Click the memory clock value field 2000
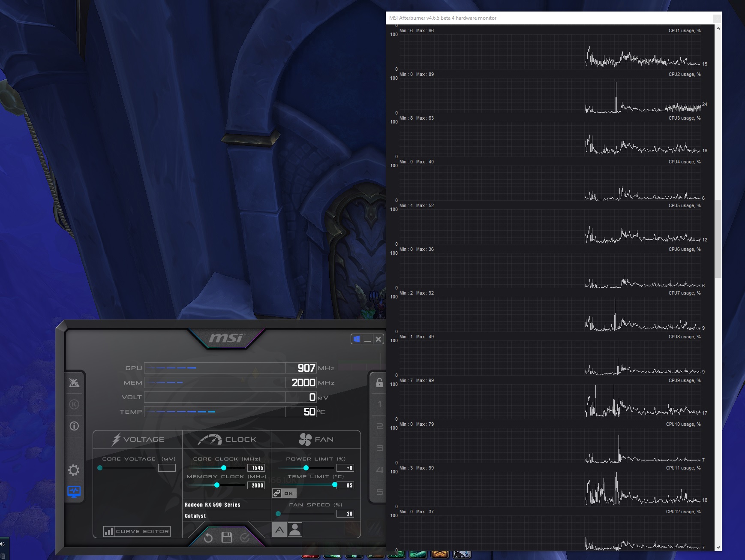 pyautogui.click(x=256, y=485)
